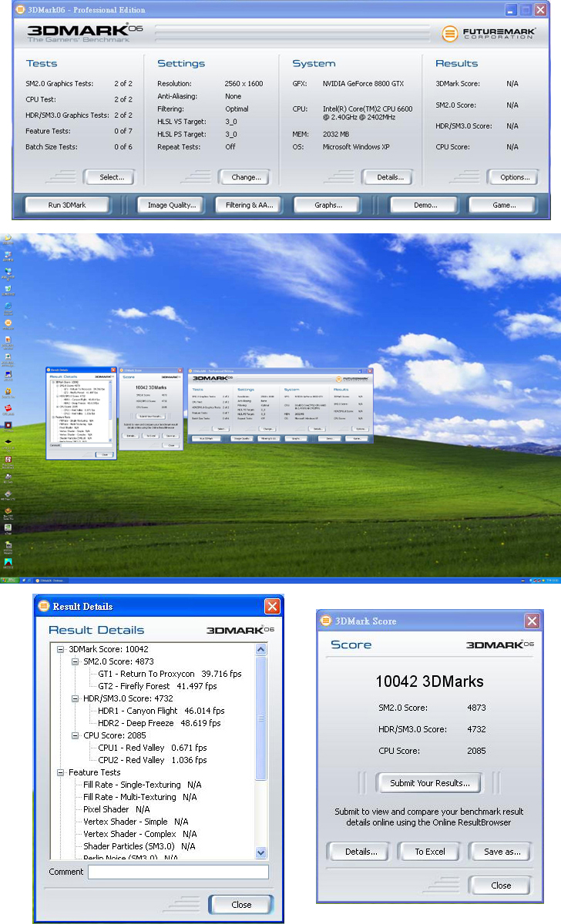Click Game button in top 3DMark06 window
This screenshot has width=561, height=924.
point(504,206)
